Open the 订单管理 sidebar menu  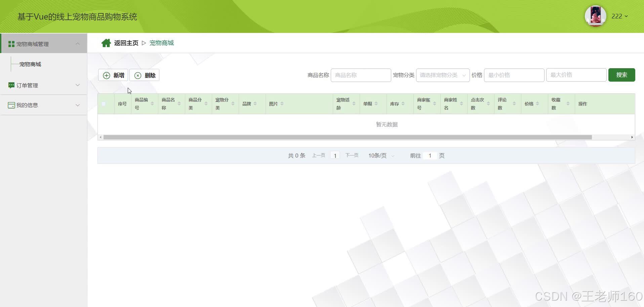(x=44, y=85)
